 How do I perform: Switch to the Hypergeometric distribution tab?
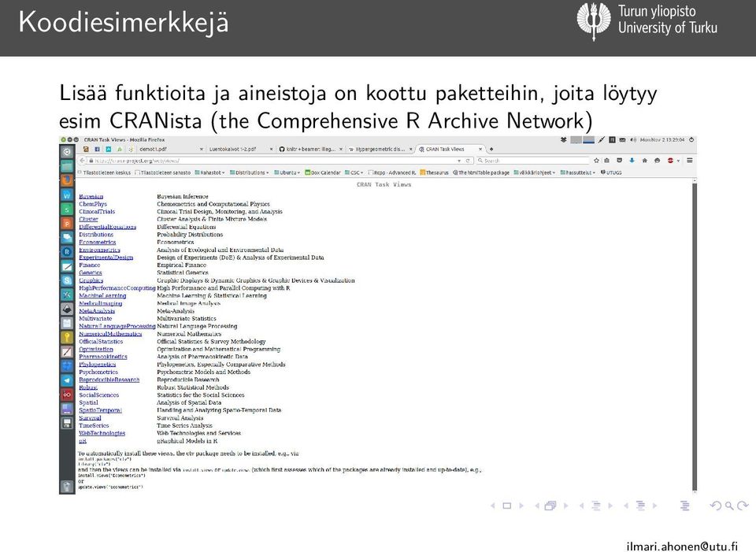(380, 150)
